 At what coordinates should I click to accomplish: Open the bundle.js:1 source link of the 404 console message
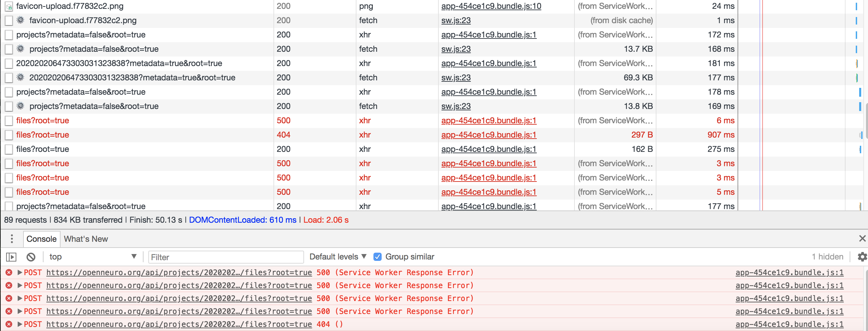point(789,324)
